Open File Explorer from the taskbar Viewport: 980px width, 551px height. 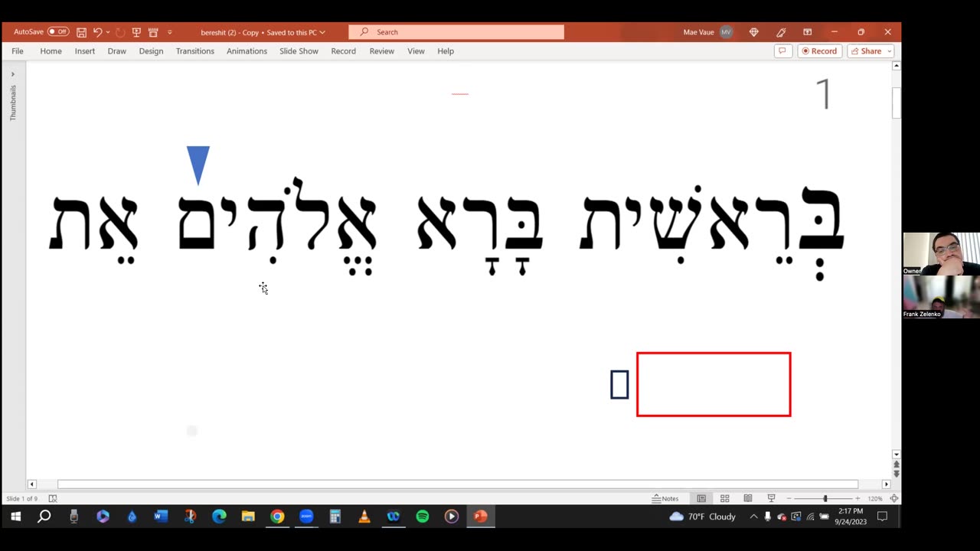(248, 517)
